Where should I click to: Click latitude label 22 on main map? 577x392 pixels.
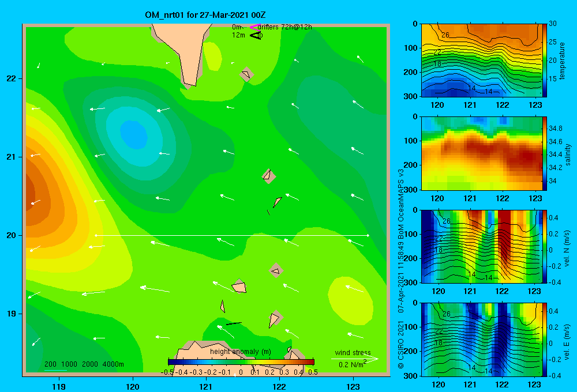[12, 78]
